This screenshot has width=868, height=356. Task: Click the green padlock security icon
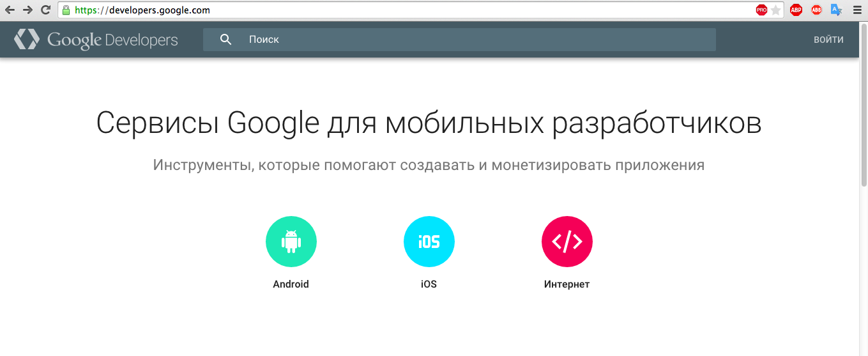65,10
